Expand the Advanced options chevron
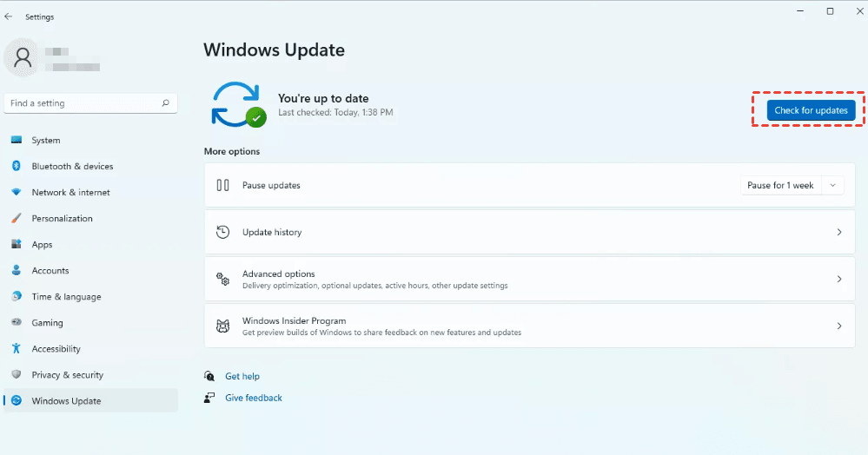This screenshot has width=868, height=455. tap(838, 279)
